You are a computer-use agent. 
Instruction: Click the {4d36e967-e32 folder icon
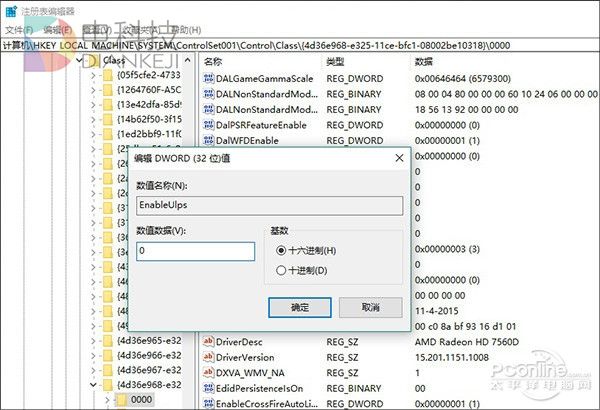(108, 370)
